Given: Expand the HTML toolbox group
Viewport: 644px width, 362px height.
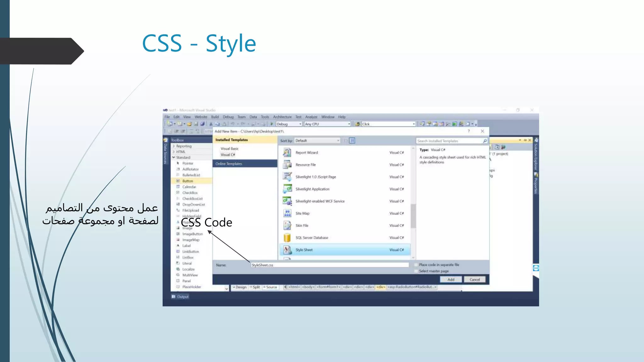Looking at the screenshot, I should point(174,152).
